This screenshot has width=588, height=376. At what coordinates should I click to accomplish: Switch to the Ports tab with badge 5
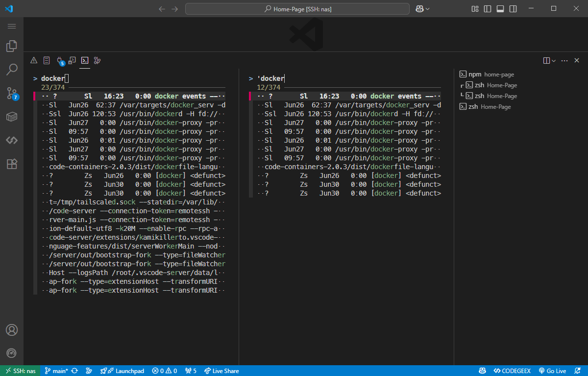(x=60, y=61)
